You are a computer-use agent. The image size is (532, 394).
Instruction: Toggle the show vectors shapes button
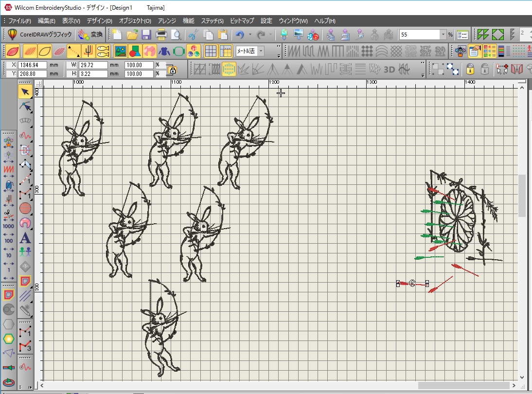click(135, 51)
